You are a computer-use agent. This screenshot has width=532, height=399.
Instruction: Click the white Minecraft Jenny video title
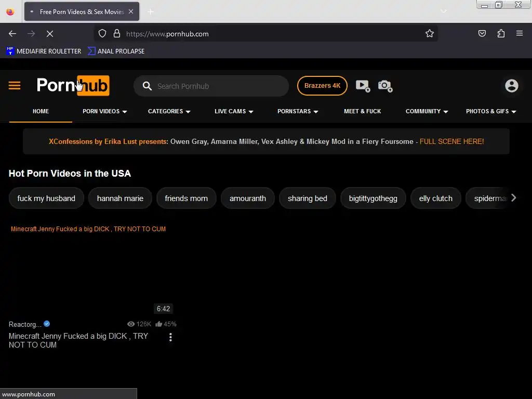[78, 340]
